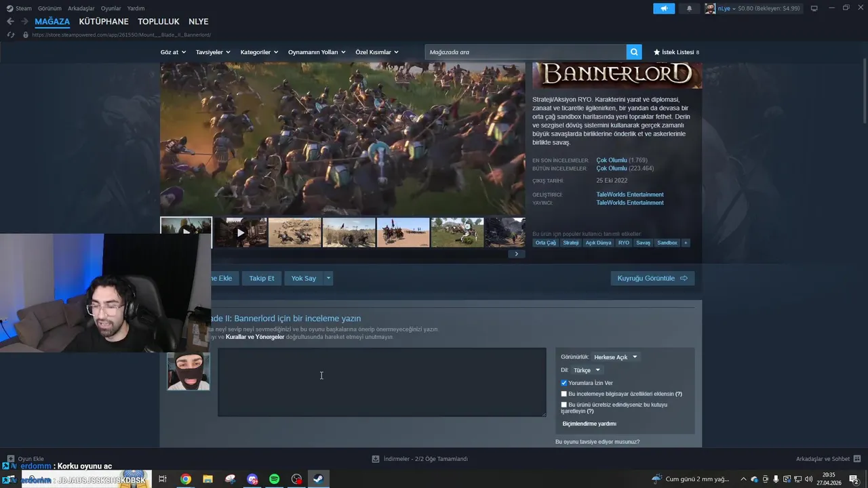Select the video thumbnail with play icon

(240, 232)
